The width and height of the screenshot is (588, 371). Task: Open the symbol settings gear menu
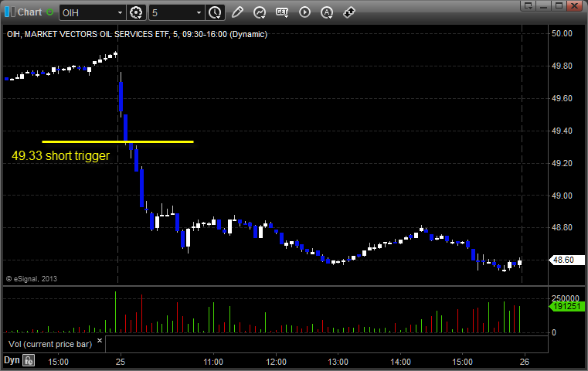[136, 13]
